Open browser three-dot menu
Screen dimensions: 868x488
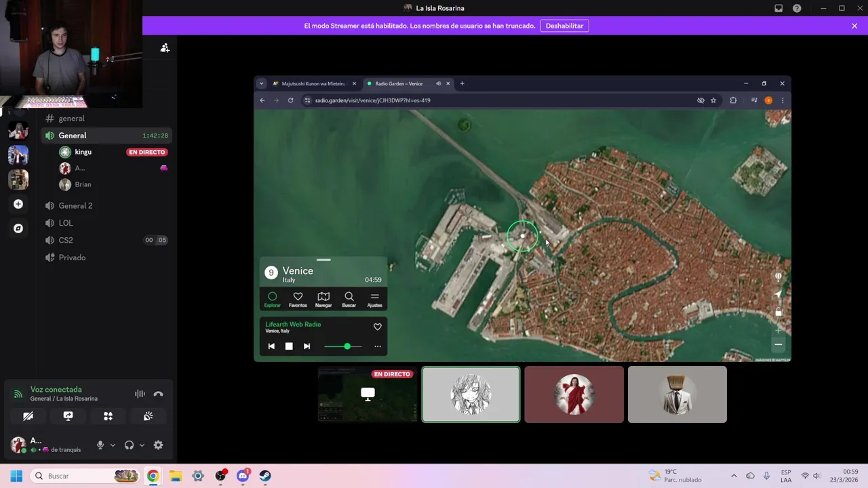[783, 100]
